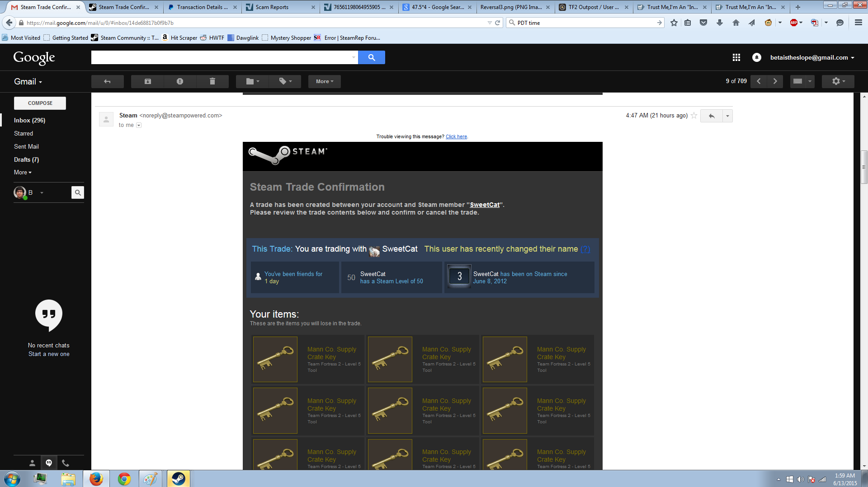Image resolution: width=868 pixels, height=487 pixels.
Task: Click the Archive icon in Gmail toolbar
Action: (147, 81)
